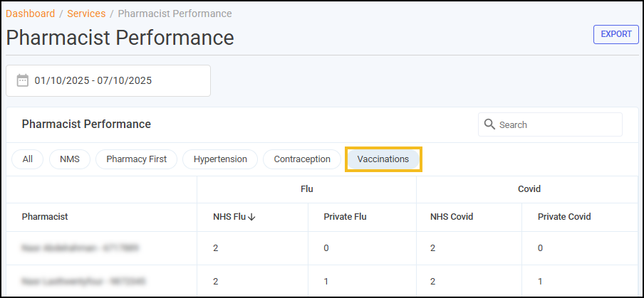
Task: Sort by Pharmacist column header
Action: pyautogui.click(x=45, y=217)
